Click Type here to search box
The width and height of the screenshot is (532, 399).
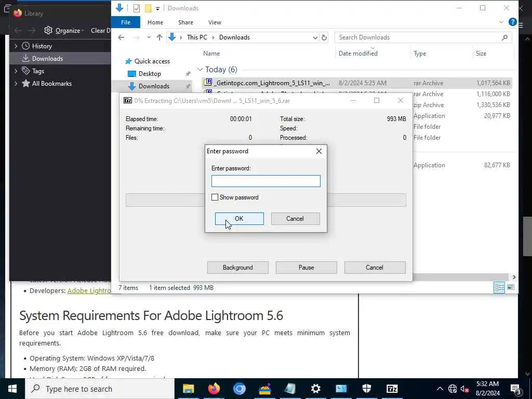click(x=99, y=389)
